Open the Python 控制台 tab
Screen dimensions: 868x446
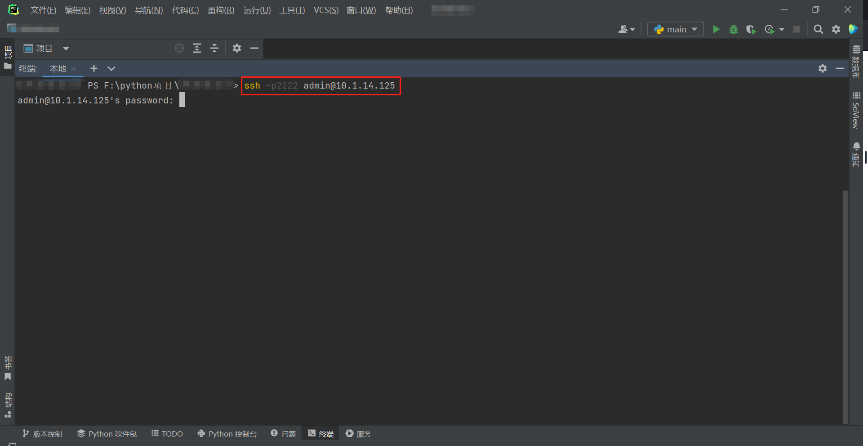[x=227, y=433]
